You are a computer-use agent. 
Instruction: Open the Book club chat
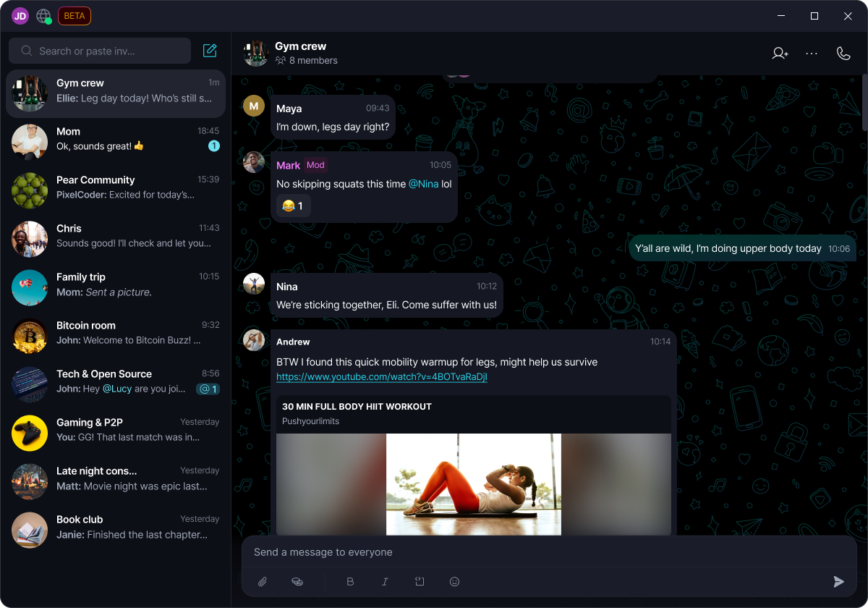click(116, 530)
